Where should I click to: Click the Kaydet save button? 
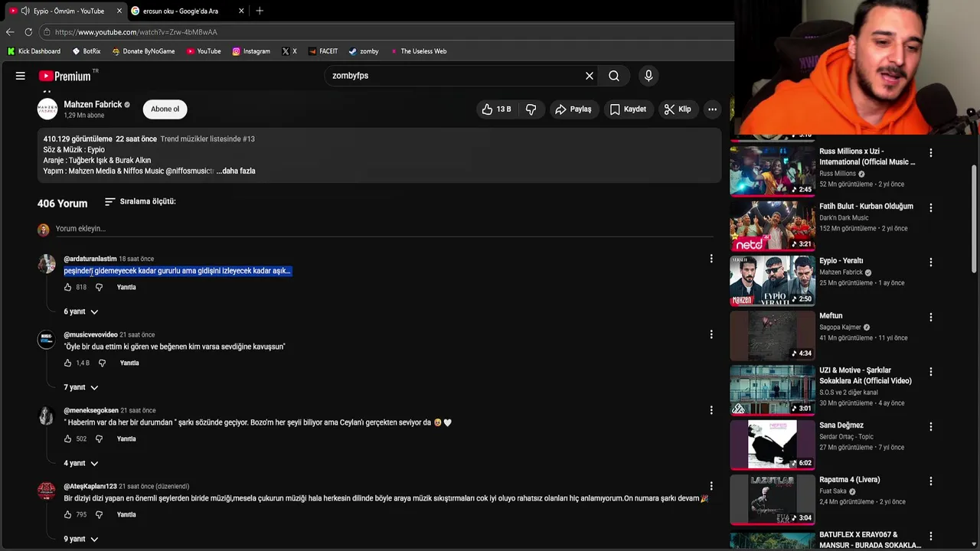(628, 109)
